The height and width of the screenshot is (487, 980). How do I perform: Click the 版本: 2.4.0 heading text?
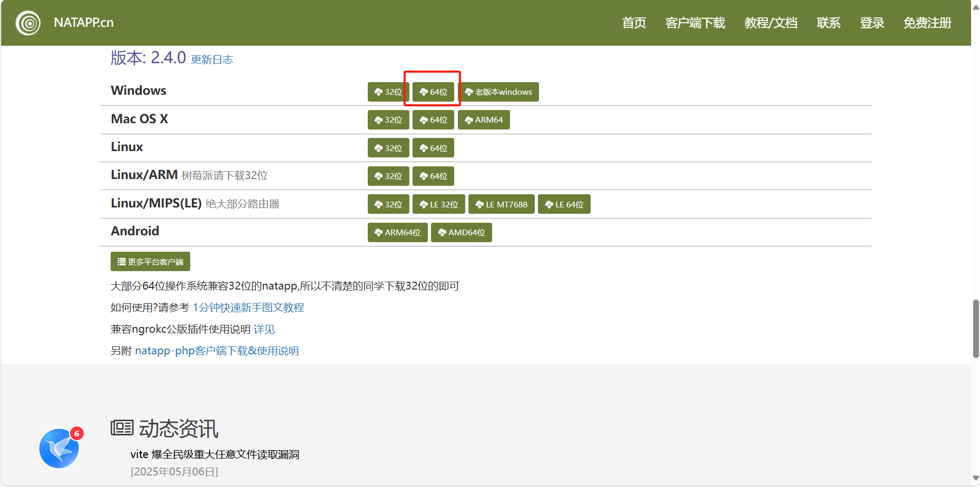(x=148, y=57)
